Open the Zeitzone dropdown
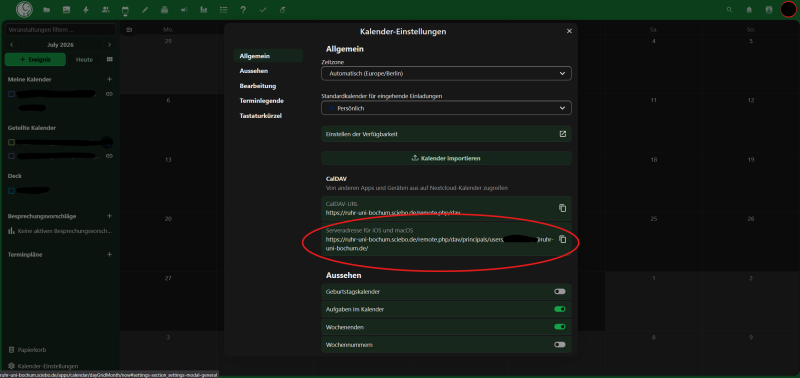This screenshot has width=800, height=378. [x=446, y=73]
